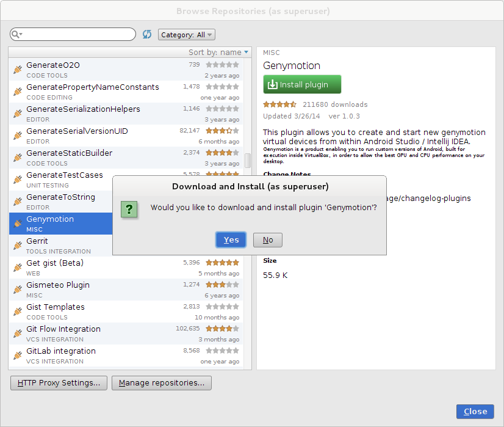Click plug icon beside Get gist (Beta)
The image size is (504, 427).
pos(18,268)
